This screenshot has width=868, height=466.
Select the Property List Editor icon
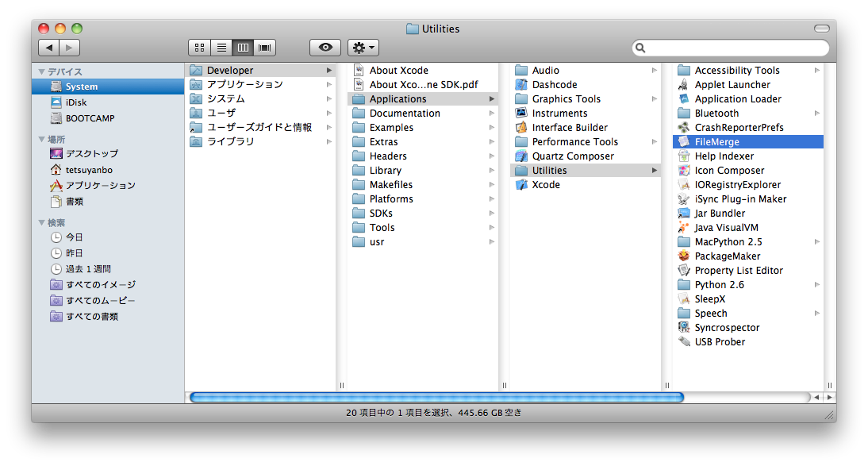[x=684, y=271]
